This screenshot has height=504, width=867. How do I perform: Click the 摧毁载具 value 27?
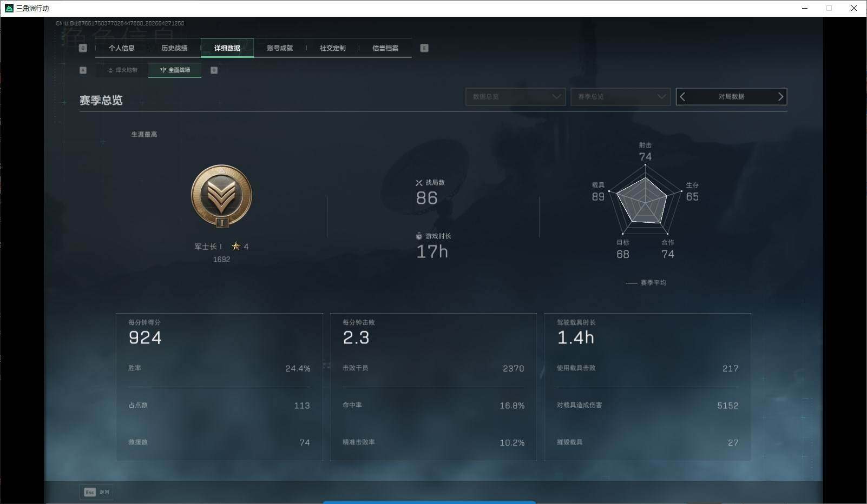pyautogui.click(x=733, y=443)
